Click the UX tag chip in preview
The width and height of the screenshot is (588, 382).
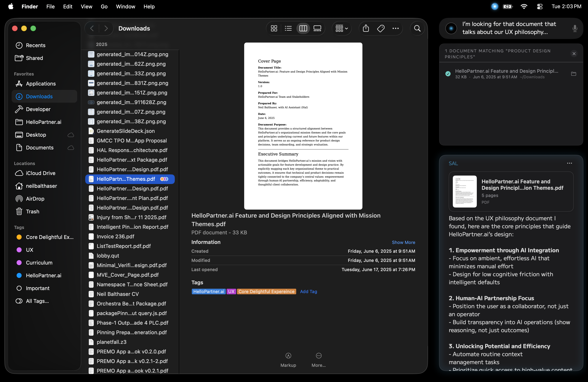[231, 292]
